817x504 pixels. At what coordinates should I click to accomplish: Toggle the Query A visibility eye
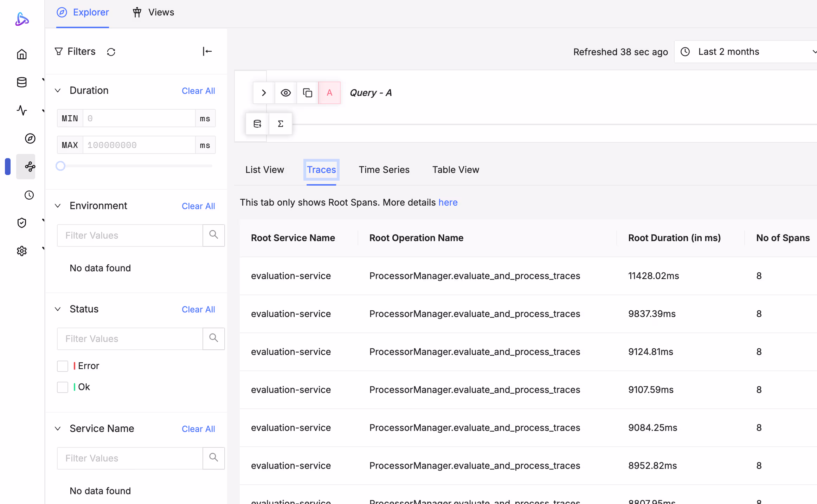point(285,93)
